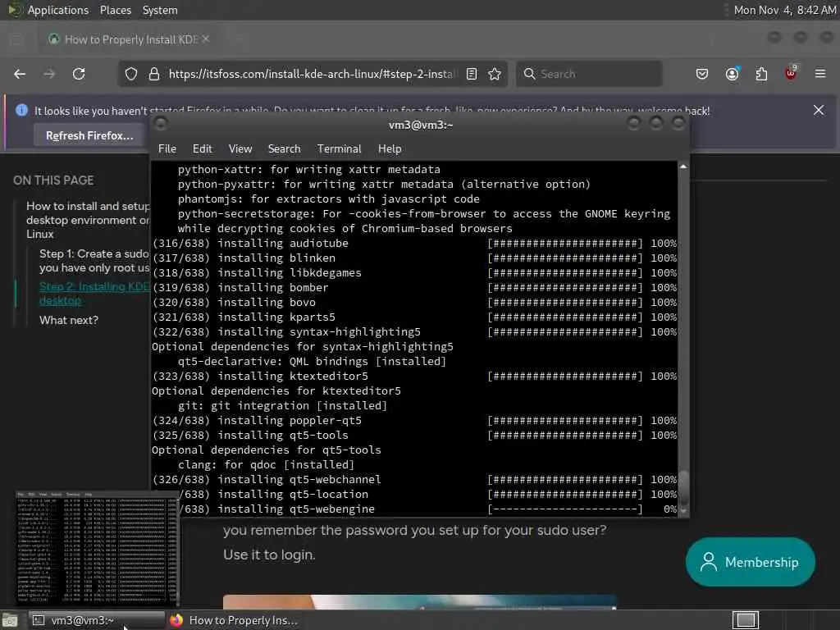Open the Terminal menu in terminal window

point(339,149)
